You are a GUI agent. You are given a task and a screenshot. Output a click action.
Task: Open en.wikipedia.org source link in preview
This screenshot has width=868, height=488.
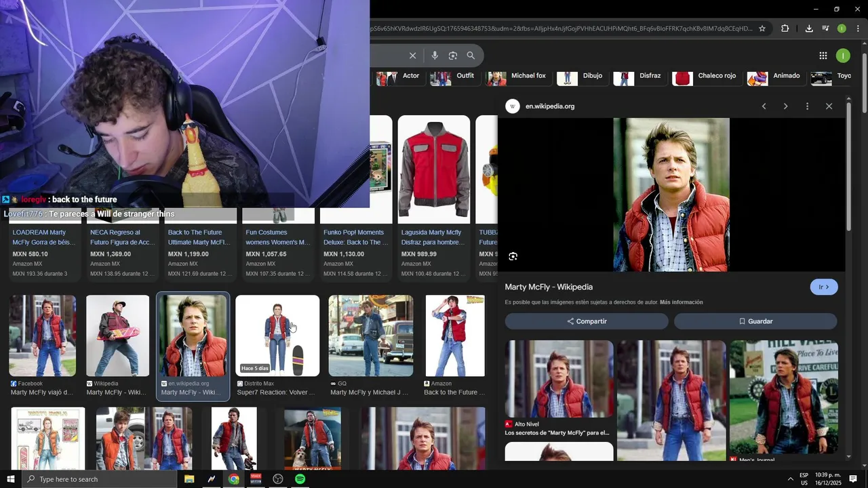[550, 106]
